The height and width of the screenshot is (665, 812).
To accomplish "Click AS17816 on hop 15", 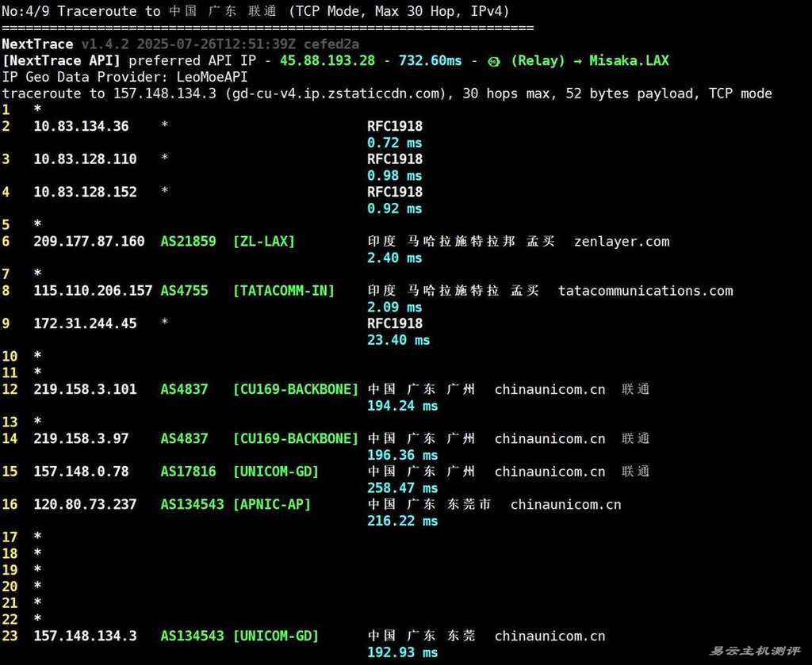I will click(x=188, y=472).
